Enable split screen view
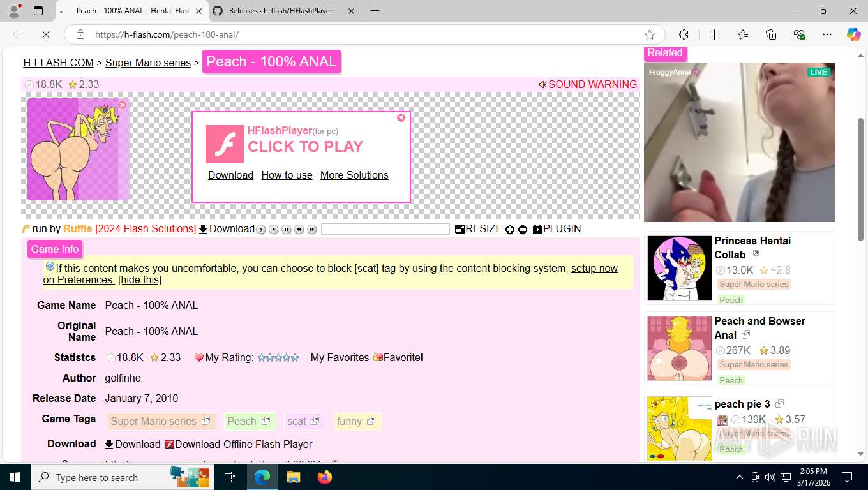868x490 pixels. tap(714, 34)
